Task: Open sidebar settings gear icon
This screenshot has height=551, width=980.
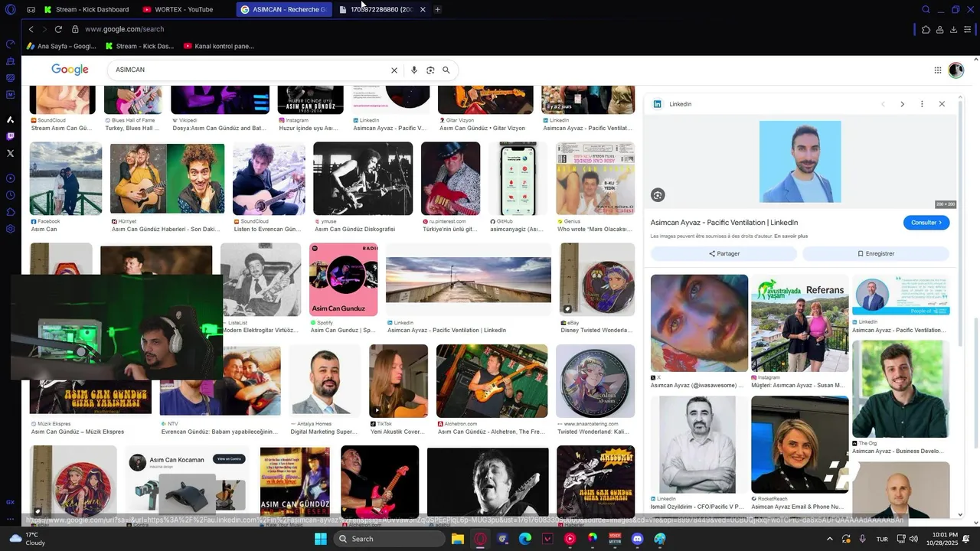Action: tap(10, 229)
